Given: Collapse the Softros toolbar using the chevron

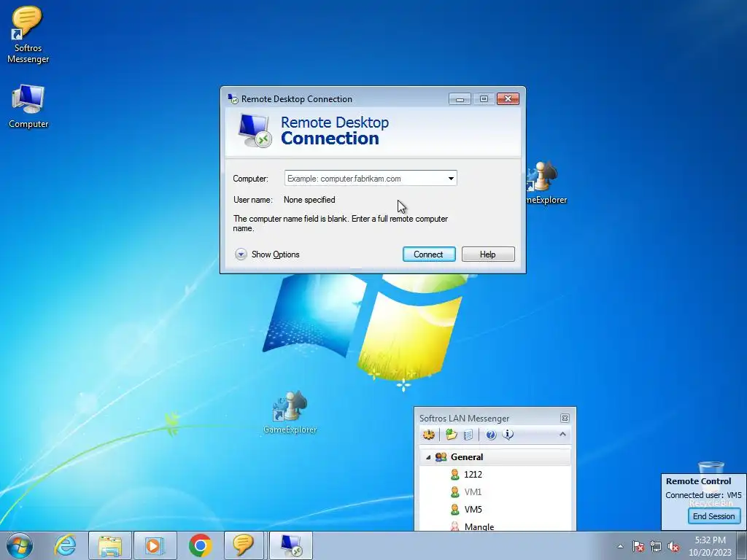Looking at the screenshot, I should click(562, 435).
